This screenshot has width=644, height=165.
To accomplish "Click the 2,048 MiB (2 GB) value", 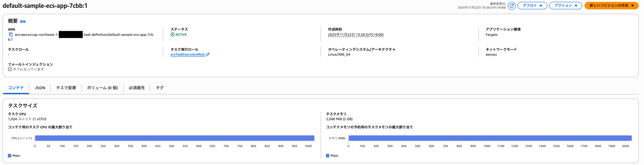I will click(339, 119).
